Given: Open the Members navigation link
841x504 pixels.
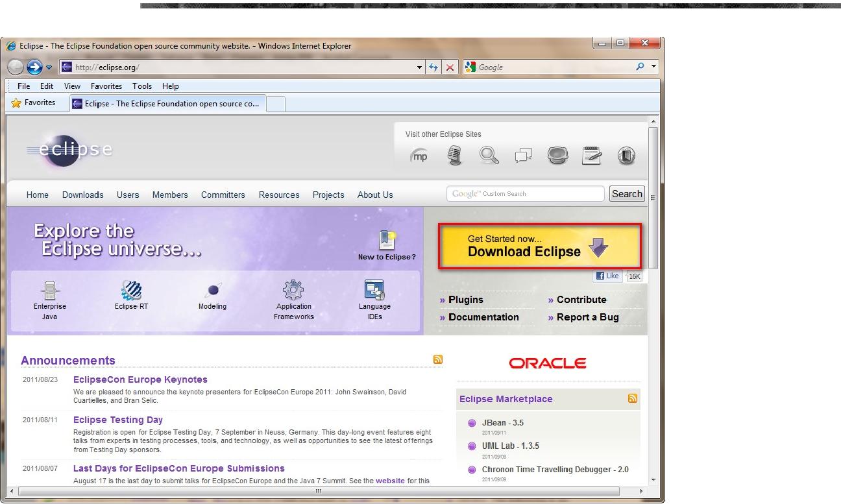Looking at the screenshot, I should (170, 195).
